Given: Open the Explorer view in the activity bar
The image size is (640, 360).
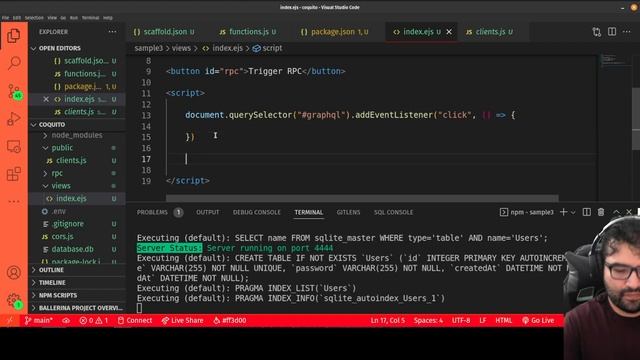Looking at the screenshot, I should [13, 36].
